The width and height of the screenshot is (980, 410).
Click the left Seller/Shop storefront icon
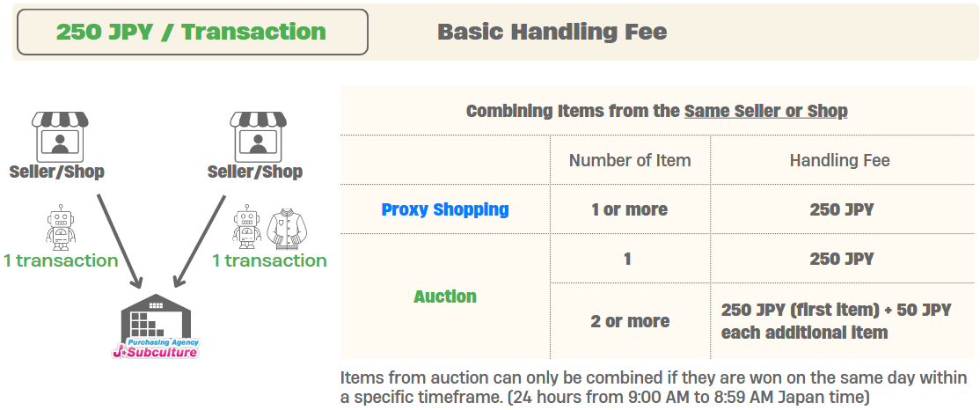pos(60,136)
